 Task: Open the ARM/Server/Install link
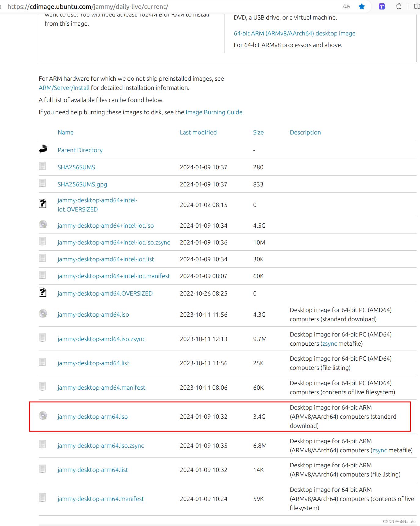(64, 88)
